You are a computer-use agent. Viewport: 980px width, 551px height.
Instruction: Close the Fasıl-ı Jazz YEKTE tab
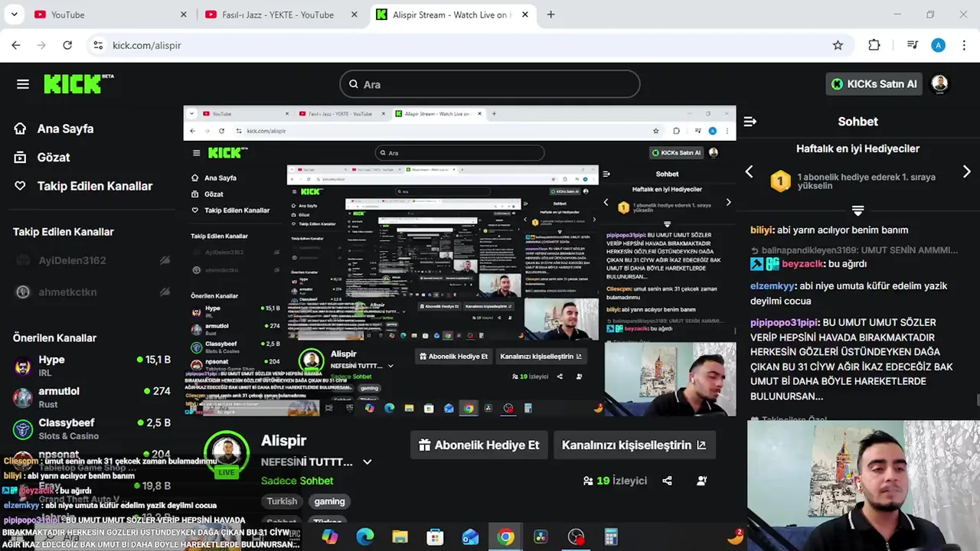click(x=354, y=15)
